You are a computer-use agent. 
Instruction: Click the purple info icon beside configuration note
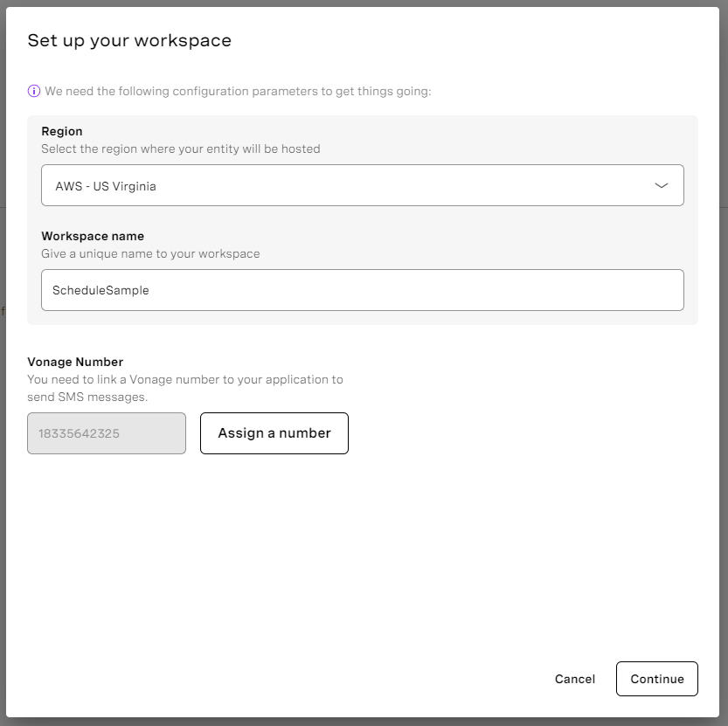coord(34,91)
